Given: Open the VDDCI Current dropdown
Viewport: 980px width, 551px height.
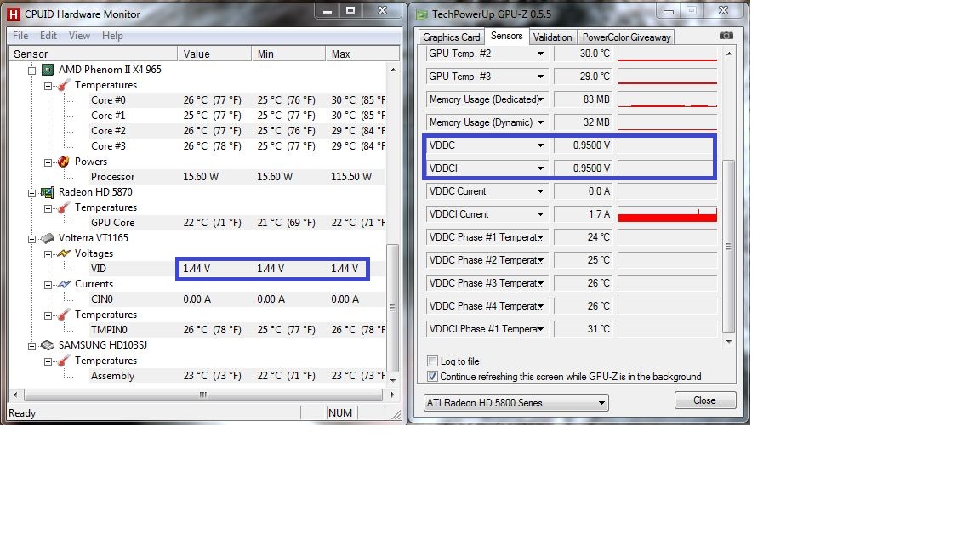Looking at the screenshot, I should [540, 214].
